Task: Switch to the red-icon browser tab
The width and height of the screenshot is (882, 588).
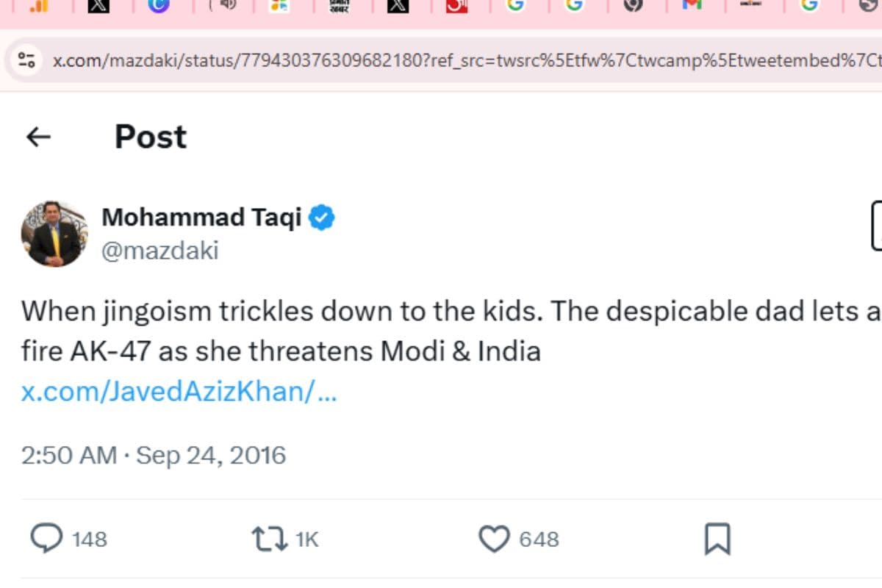Action: (459, 4)
